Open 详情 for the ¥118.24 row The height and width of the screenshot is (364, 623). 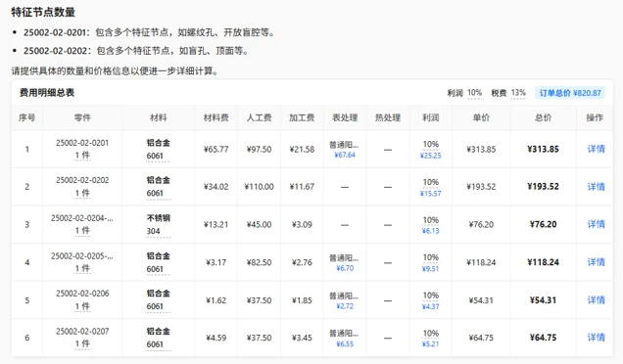pos(596,262)
